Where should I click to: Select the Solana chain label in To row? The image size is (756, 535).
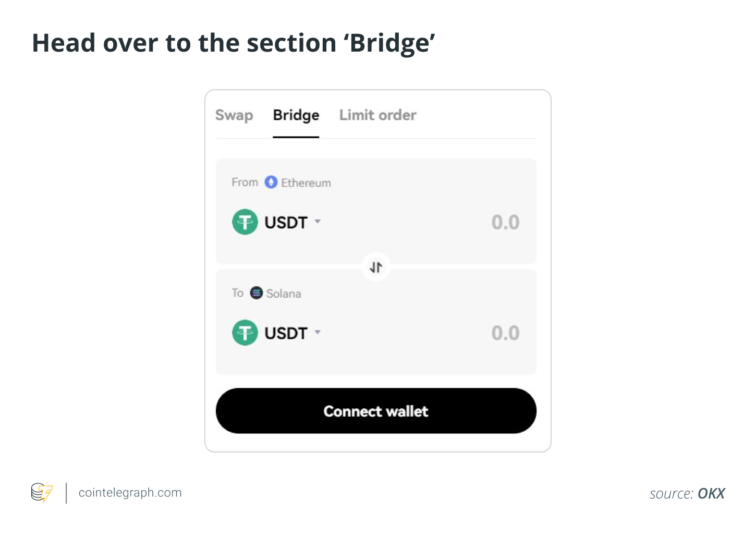[283, 293]
